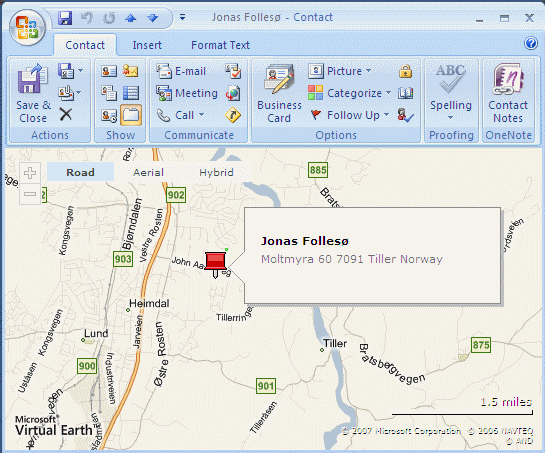Viewport: 545px width, 453px height.
Task: Select Aerial map view
Action: pos(148,172)
